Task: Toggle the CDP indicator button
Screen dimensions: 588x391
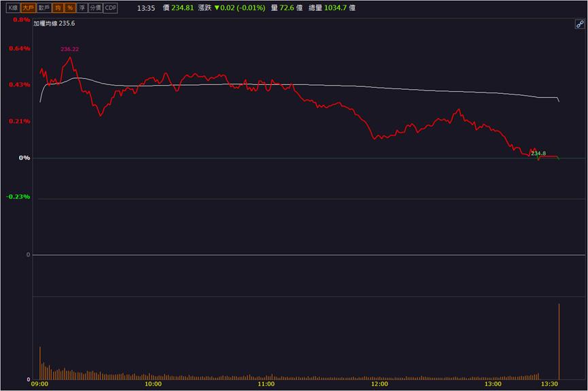Action: tap(111, 8)
